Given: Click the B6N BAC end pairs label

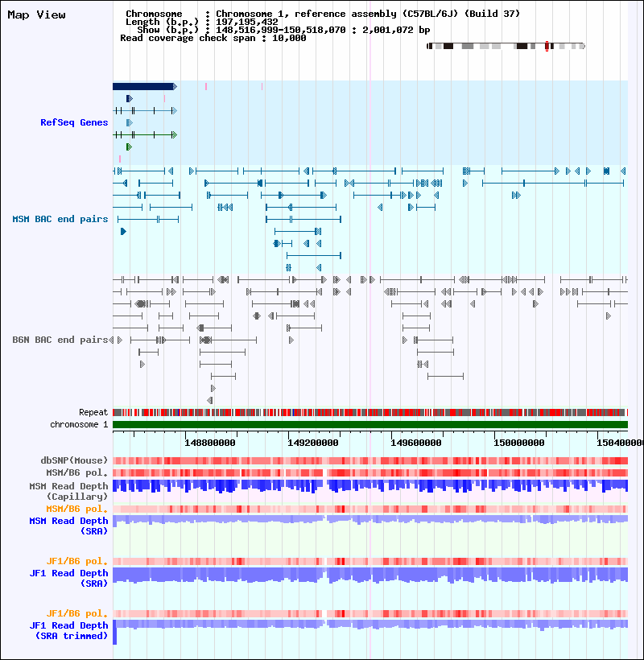Looking at the screenshot, I should point(60,340).
